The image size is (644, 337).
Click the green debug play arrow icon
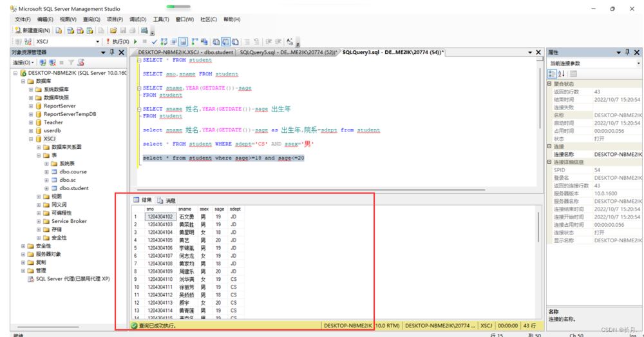[135, 41]
